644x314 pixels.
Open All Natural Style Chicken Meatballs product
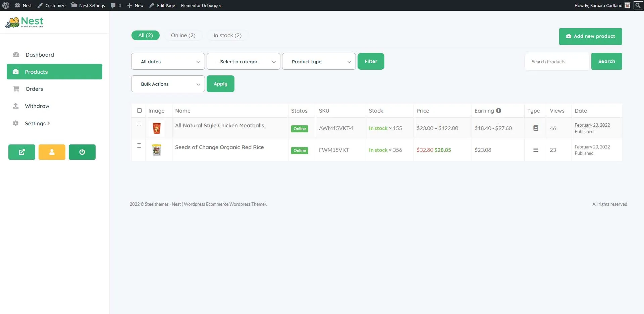click(220, 126)
